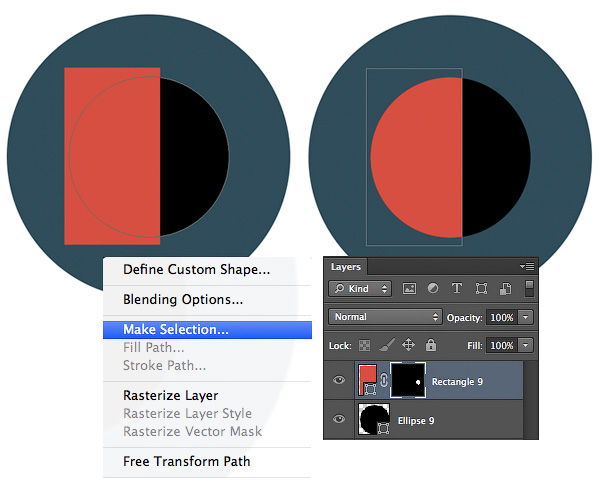The image size is (600, 494).
Task: Open the Kind filter dropdown
Action: (360, 289)
